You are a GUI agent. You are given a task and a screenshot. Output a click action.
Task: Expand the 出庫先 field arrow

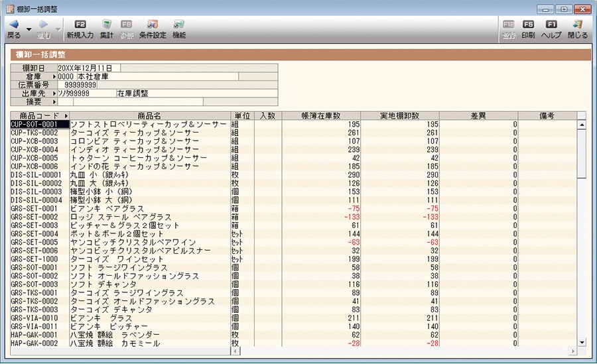tap(54, 93)
